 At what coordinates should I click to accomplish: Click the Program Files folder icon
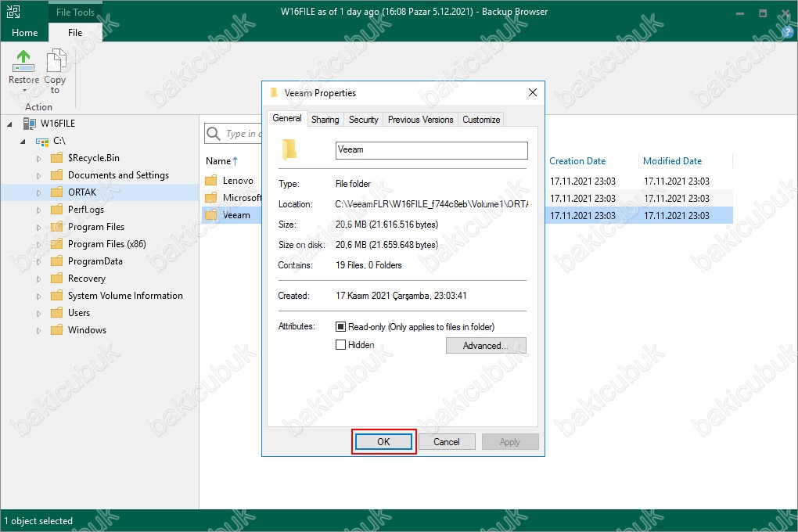(57, 227)
